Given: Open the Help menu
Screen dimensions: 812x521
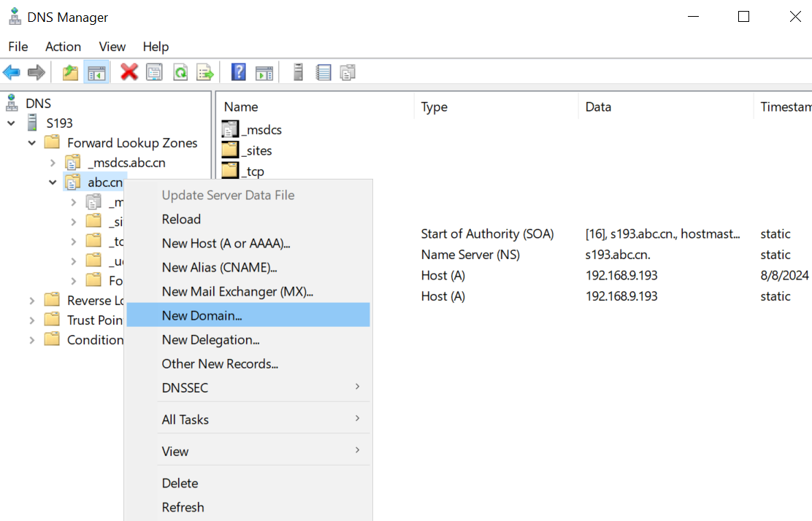Looking at the screenshot, I should tap(156, 47).
